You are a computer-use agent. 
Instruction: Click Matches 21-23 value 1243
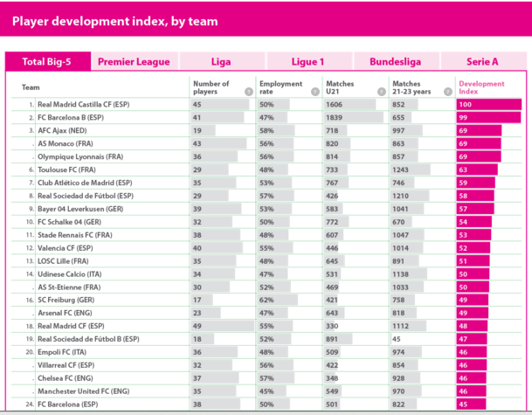400,169
